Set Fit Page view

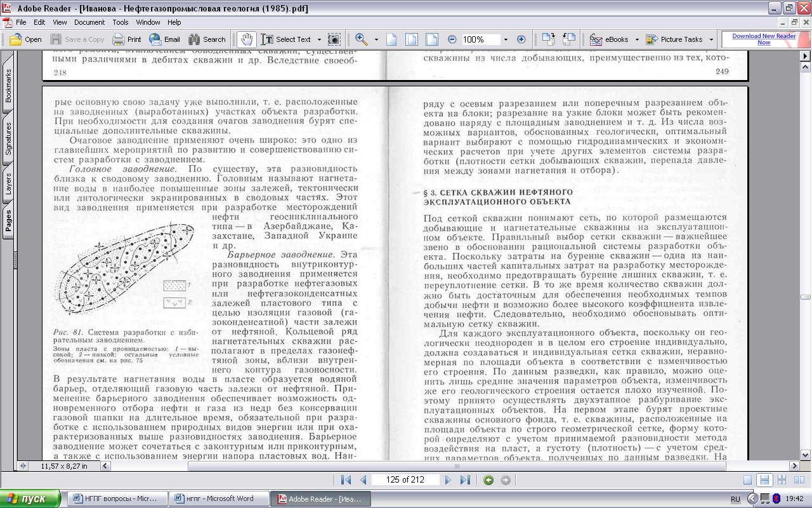coord(412,39)
